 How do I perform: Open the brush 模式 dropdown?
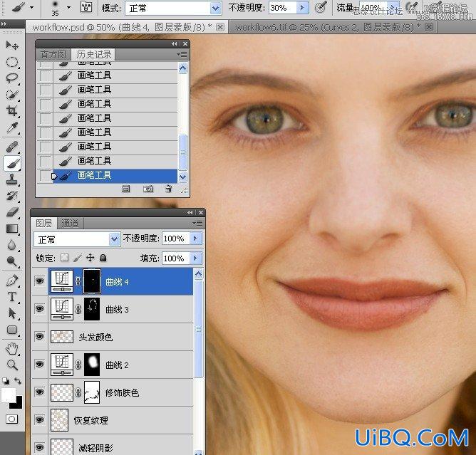[215, 9]
